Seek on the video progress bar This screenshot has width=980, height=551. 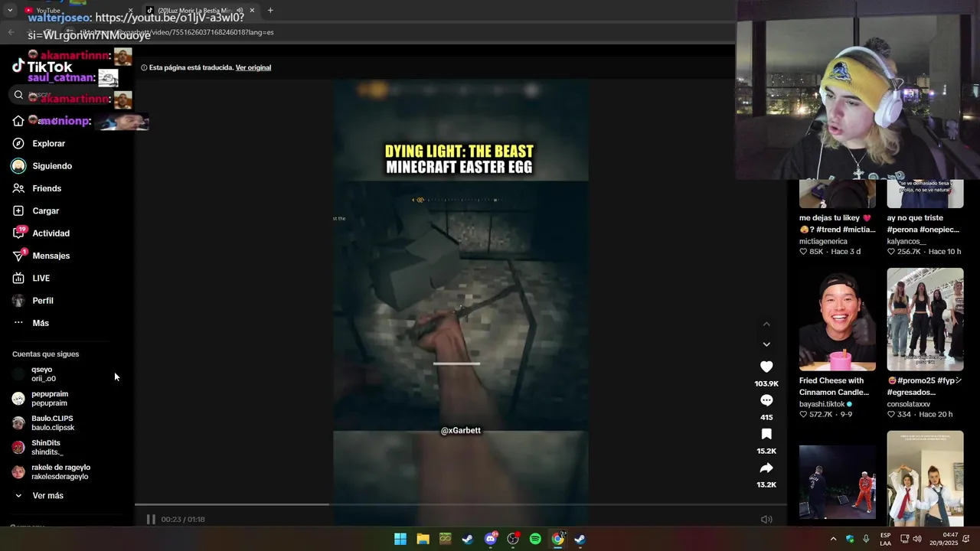[461, 504]
